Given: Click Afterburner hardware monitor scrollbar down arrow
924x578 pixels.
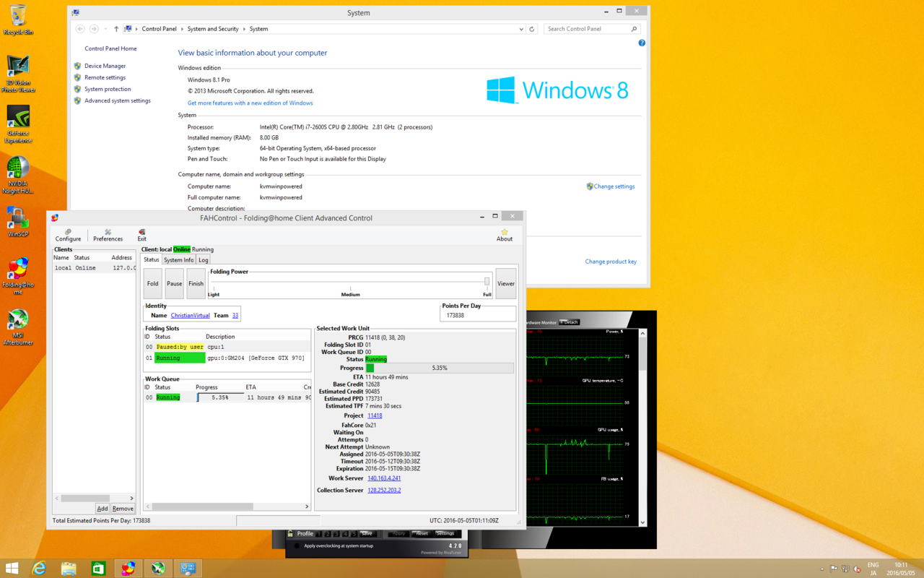Looking at the screenshot, I should coord(642,522).
